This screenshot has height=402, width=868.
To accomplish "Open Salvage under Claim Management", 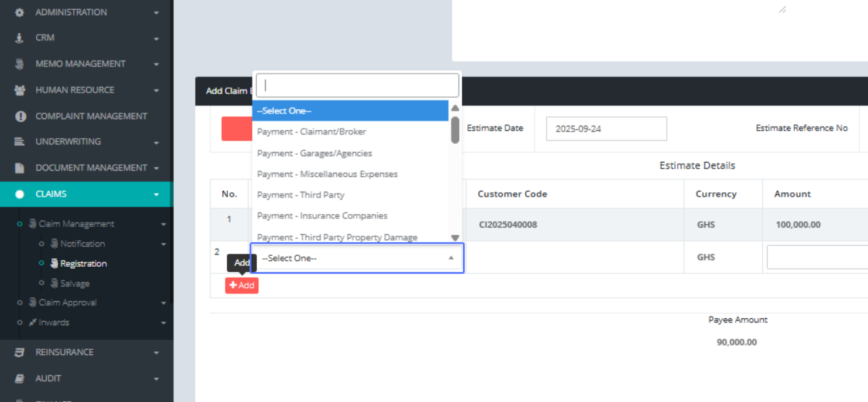I will pos(75,283).
